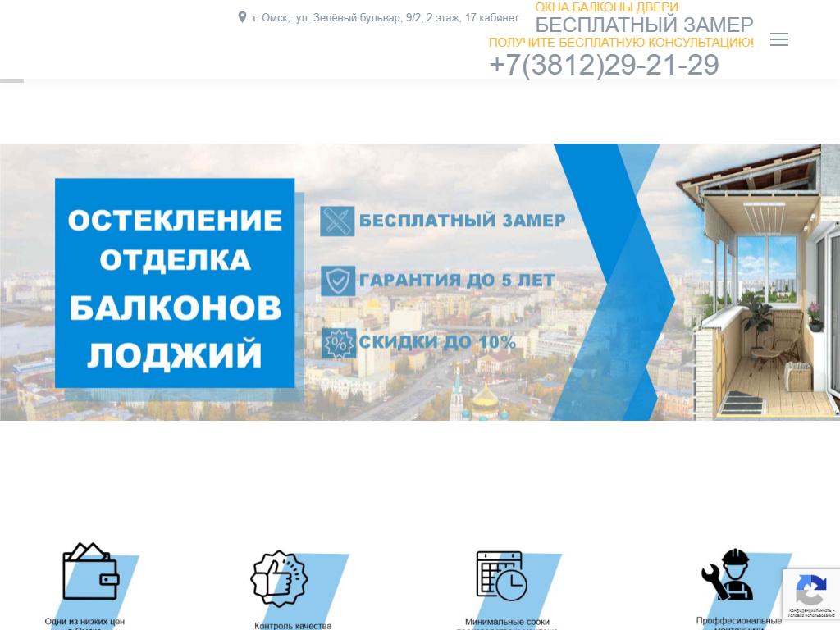
Task: Click the blue 'ОСТЕКЛЕНИЕ ОТДЕЛКА БАЛКОНОВ ЛОДЖИЙ' box
Action: (175, 283)
